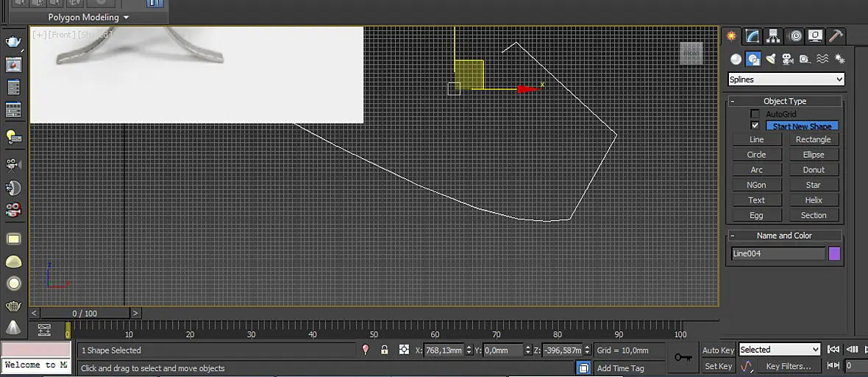Open the Modify command panel tab
This screenshot has height=377, width=868.
coord(753,36)
